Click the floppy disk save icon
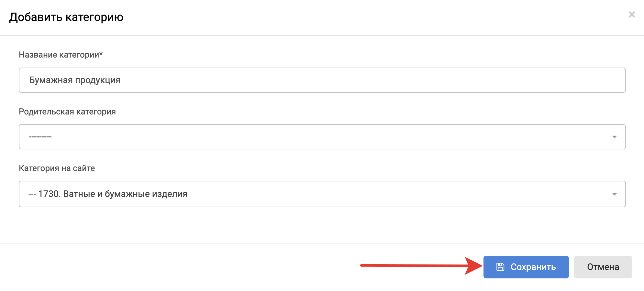This screenshot has width=644, height=291. [x=500, y=267]
